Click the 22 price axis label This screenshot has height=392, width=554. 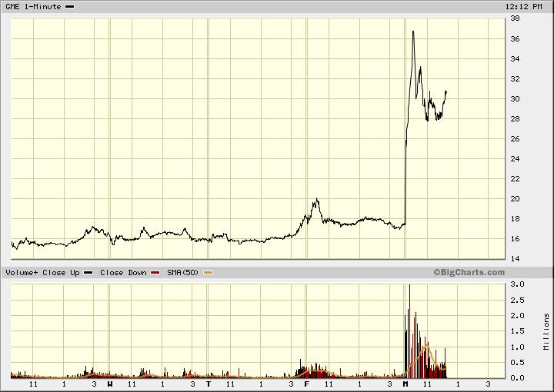515,179
